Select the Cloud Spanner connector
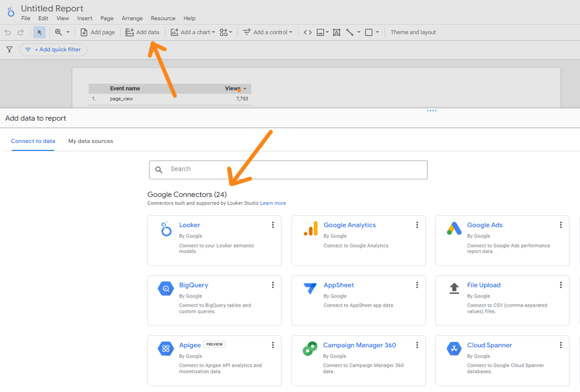Image resolution: width=580 pixels, height=392 pixels. pyautogui.click(x=502, y=361)
